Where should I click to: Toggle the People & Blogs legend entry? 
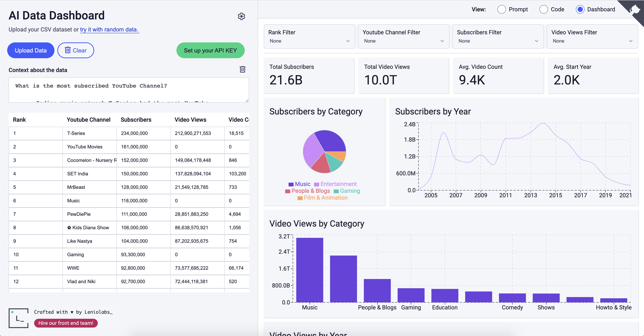(x=307, y=191)
